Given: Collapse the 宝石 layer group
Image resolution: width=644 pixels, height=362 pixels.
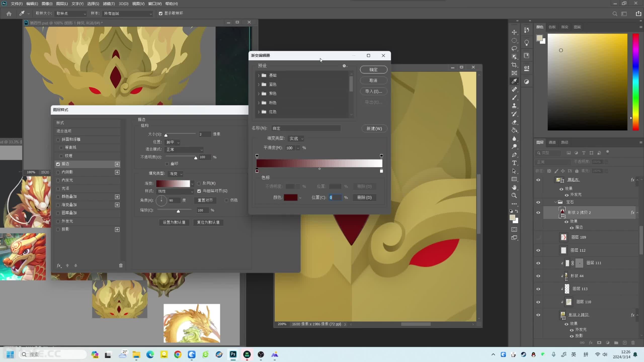Looking at the screenshot, I should point(556,202).
